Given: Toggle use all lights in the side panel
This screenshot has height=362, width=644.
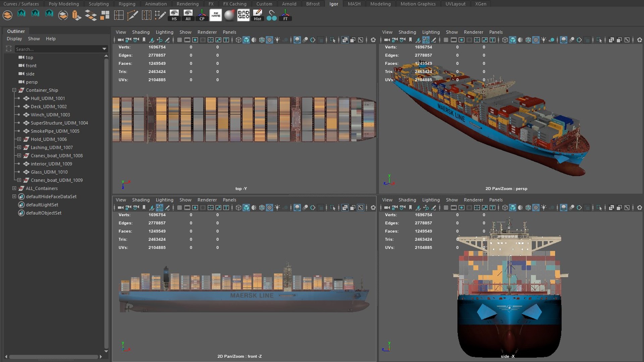Looking at the screenshot, I should [543, 208].
